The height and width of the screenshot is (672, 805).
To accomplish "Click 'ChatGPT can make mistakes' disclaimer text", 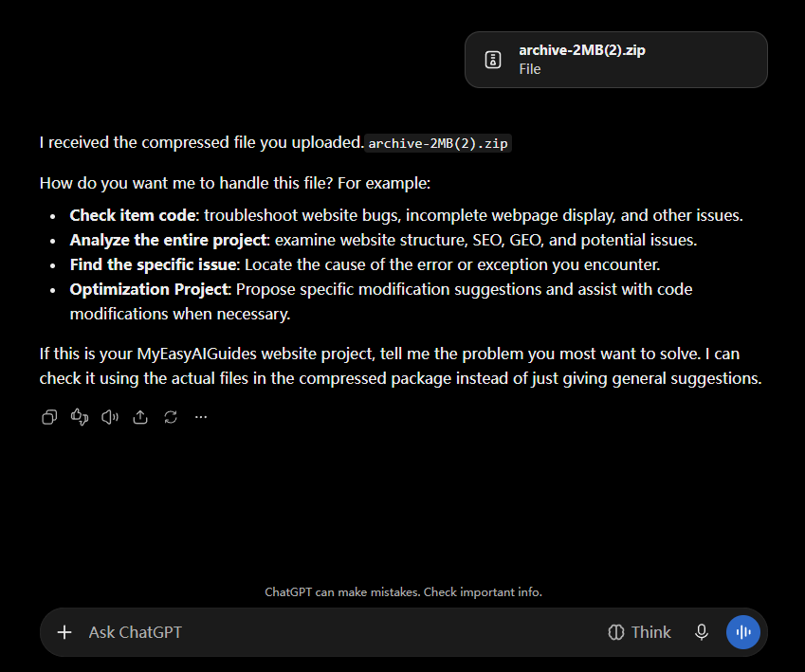I will (x=404, y=592).
